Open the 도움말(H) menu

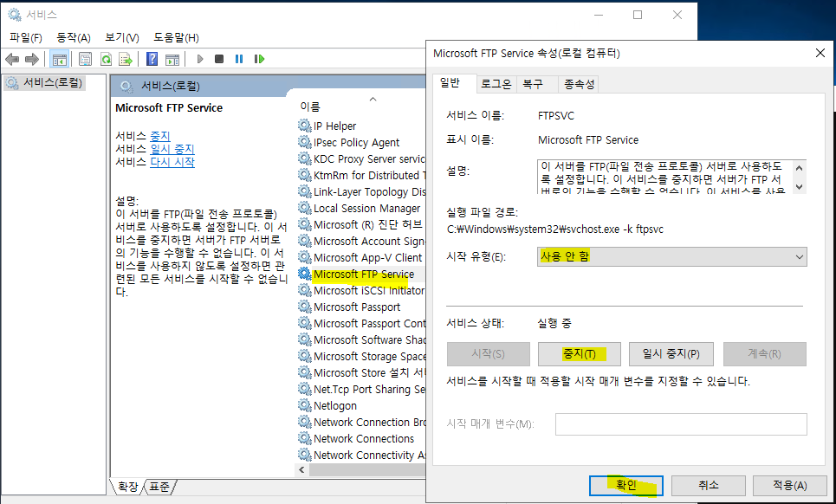click(x=177, y=38)
